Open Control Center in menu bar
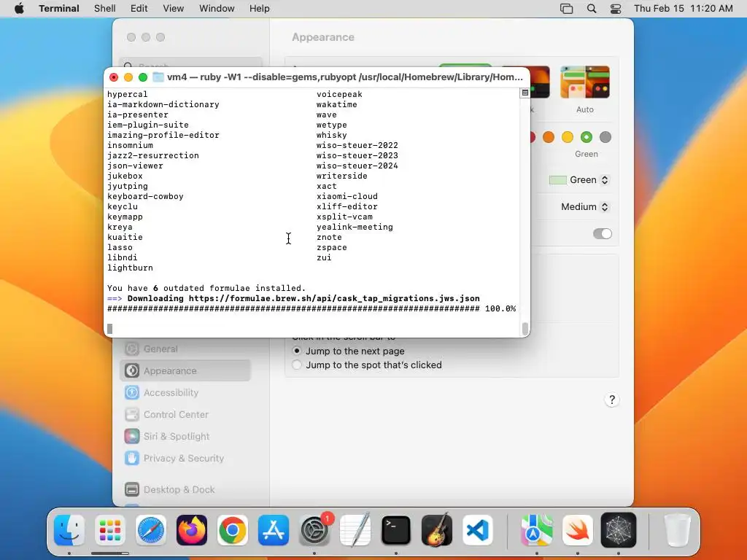Viewport: 747px width, 560px height. pyautogui.click(x=616, y=9)
